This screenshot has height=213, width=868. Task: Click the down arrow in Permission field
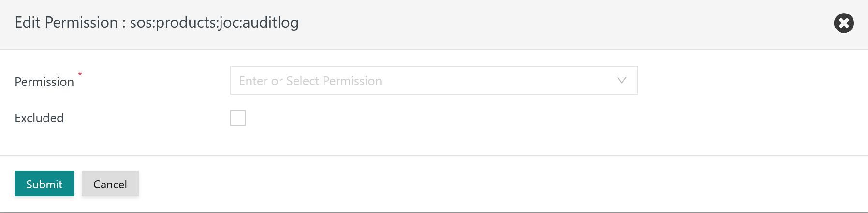point(622,80)
